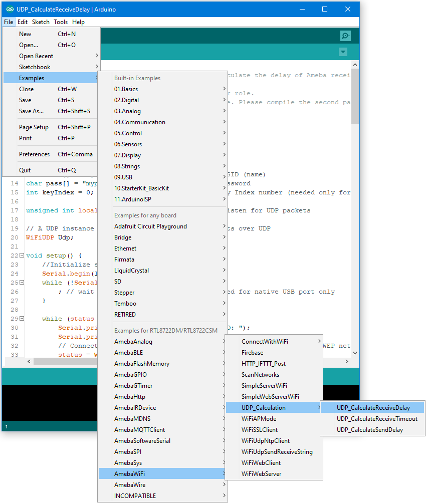Open the File menu
The height and width of the screenshot is (504, 427).
[9, 22]
